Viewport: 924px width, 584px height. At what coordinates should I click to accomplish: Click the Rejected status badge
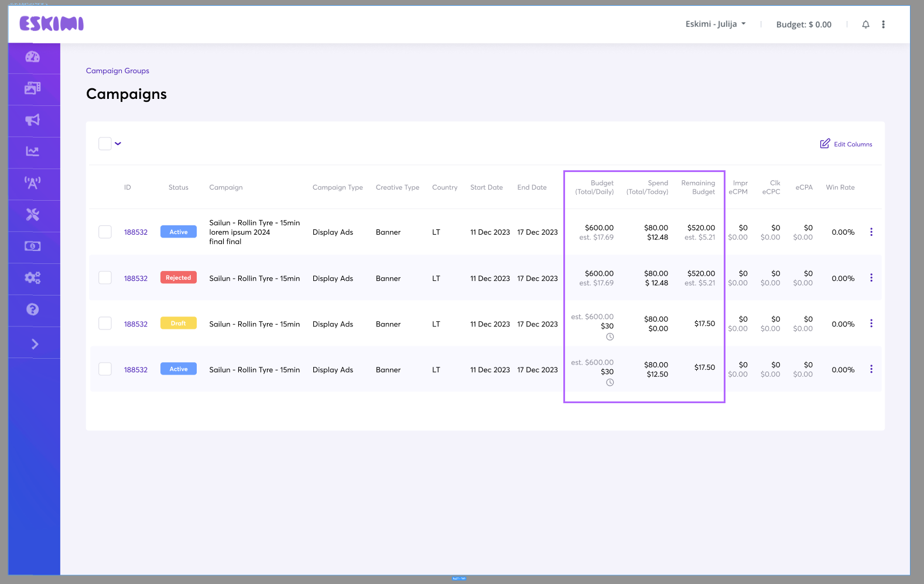click(179, 277)
